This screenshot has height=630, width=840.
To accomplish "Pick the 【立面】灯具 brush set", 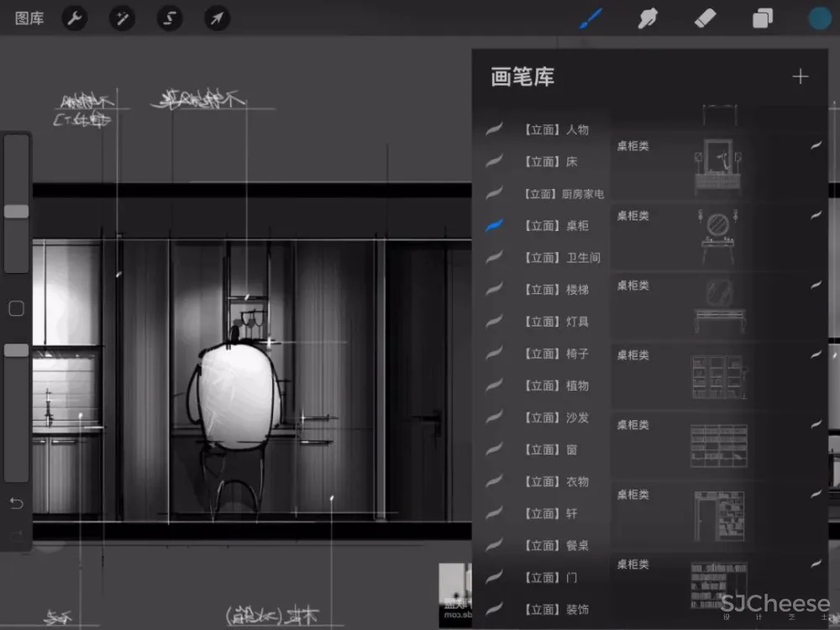I will pyautogui.click(x=554, y=322).
